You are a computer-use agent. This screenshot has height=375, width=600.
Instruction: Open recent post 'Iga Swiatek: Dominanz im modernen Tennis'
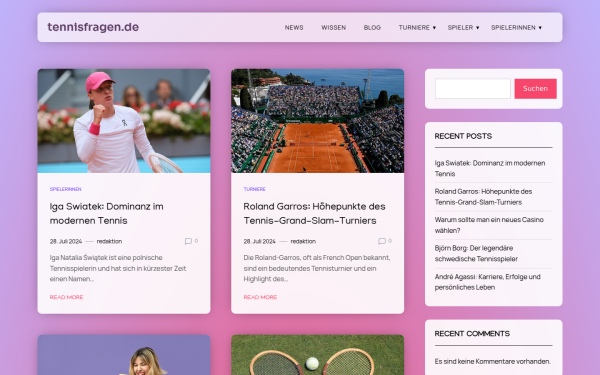[x=490, y=168]
